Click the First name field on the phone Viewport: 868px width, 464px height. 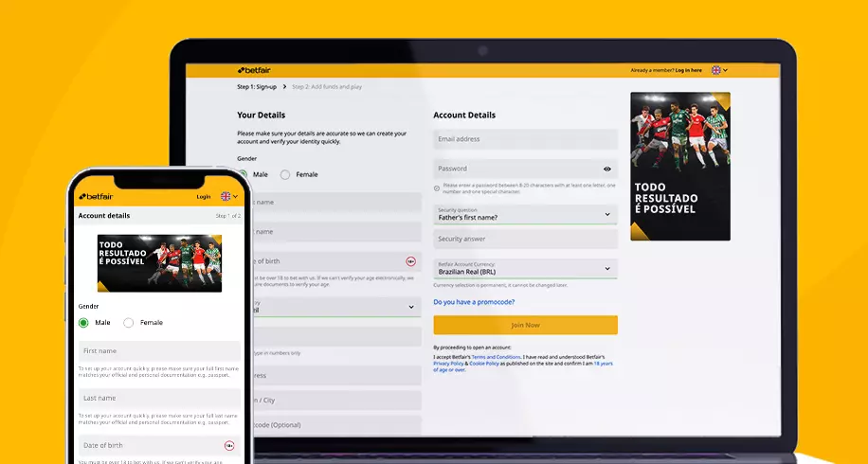click(159, 351)
